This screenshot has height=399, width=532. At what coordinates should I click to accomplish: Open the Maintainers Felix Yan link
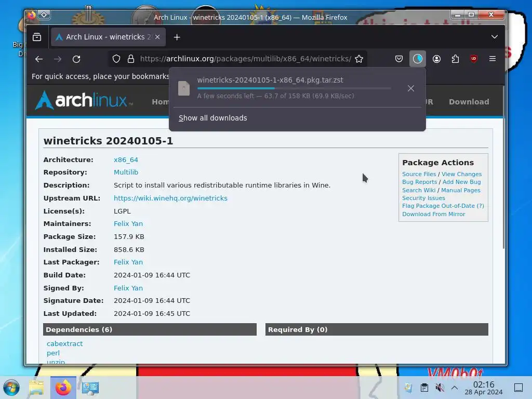pos(128,224)
